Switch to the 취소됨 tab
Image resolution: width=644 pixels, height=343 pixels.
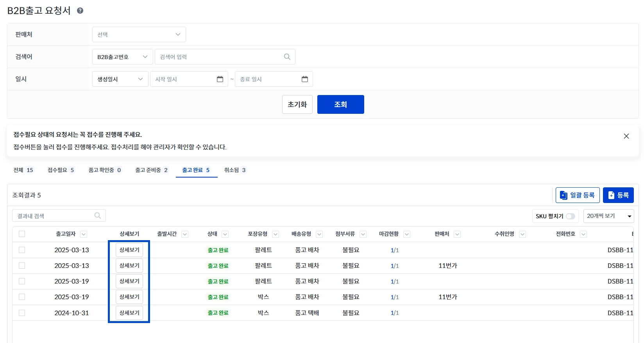(234, 170)
